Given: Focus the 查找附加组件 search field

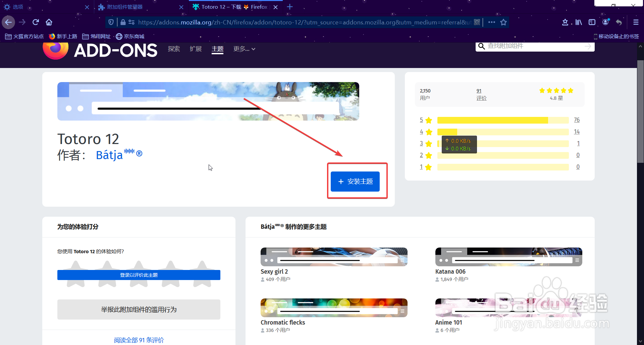Looking at the screenshot, I should [x=535, y=46].
